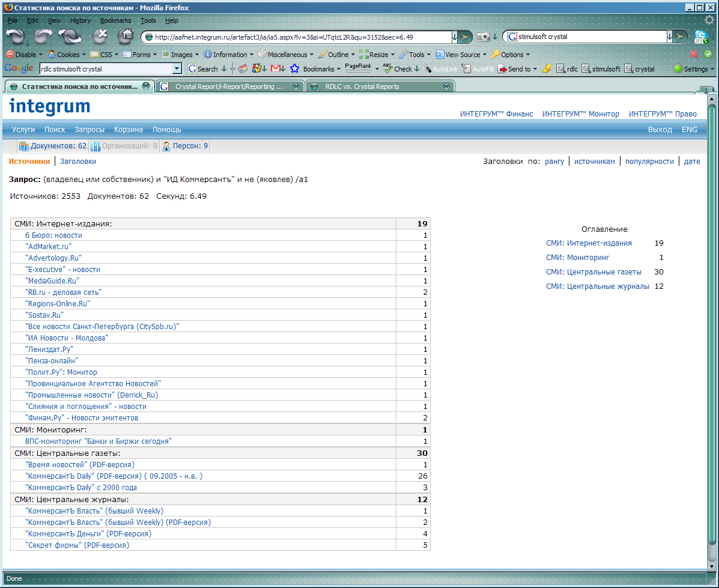Screen dimensions: 719x588
Task: Click the integrum logo
Action: tap(49, 107)
